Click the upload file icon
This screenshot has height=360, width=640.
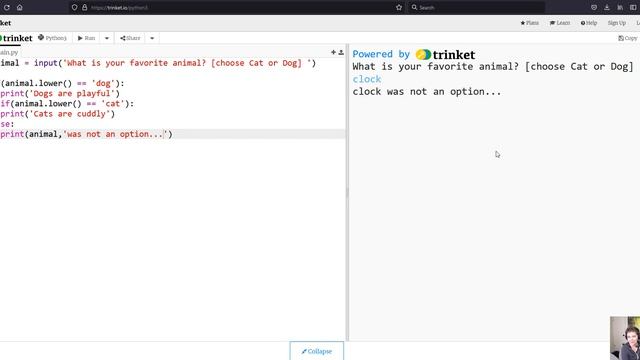pyautogui.click(x=341, y=52)
